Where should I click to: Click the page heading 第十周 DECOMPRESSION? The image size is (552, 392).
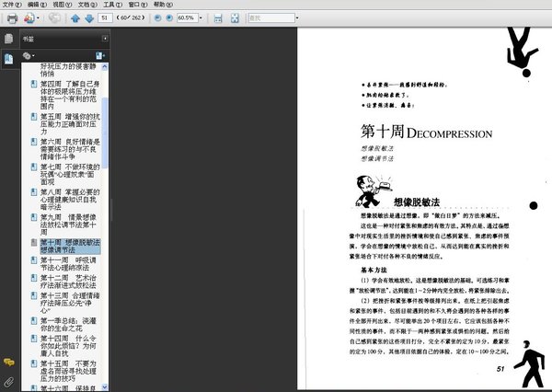coord(426,132)
